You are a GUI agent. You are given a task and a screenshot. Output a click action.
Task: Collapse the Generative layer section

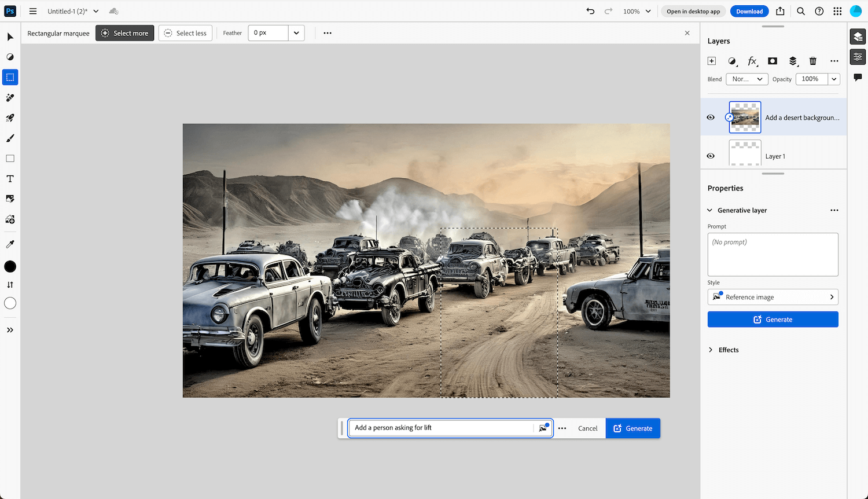point(710,210)
